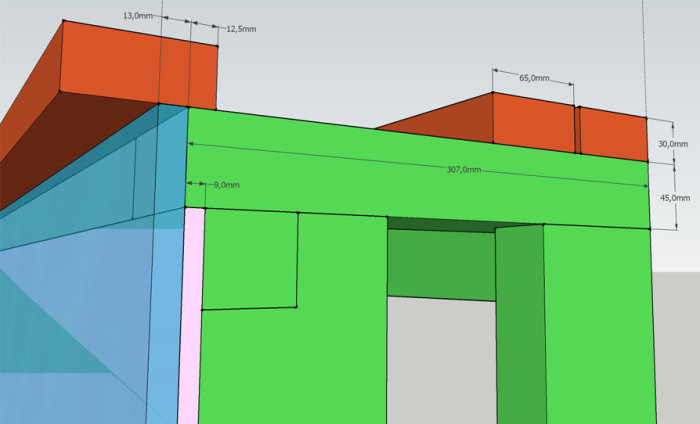Screen dimensions: 700x424
Task: Click the dark green inner side post
Action: coord(521,324)
